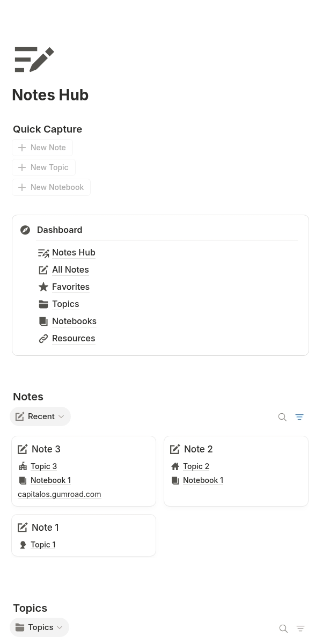The width and height of the screenshot is (322, 644).
Task: Click the Notes Hub page icon
Action: pos(34,59)
